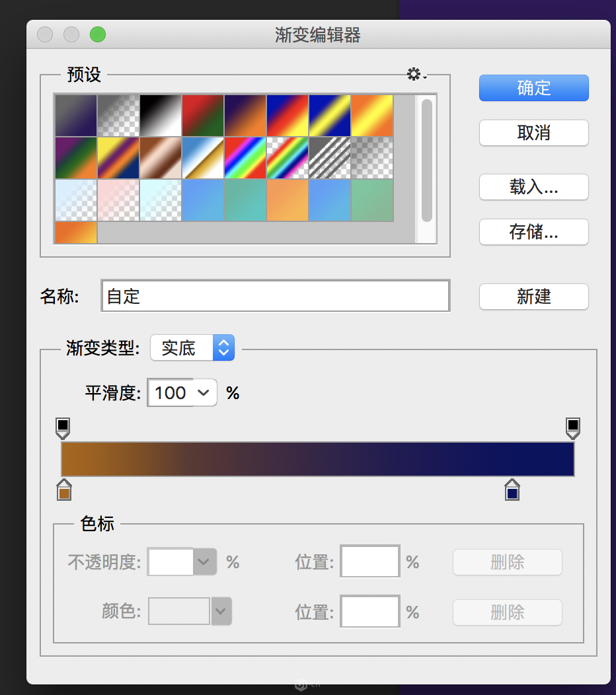Viewport: 616px width, 695px height.
Task: Select the orange-yellow preset in third row
Action: [288, 200]
